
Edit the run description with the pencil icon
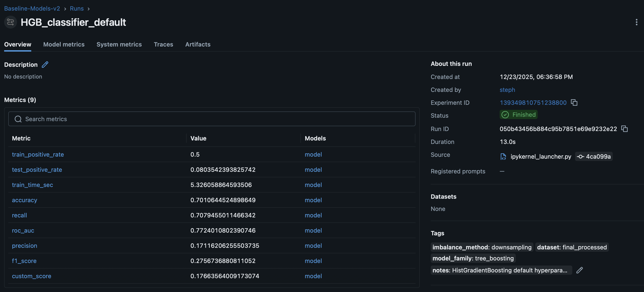45,65
